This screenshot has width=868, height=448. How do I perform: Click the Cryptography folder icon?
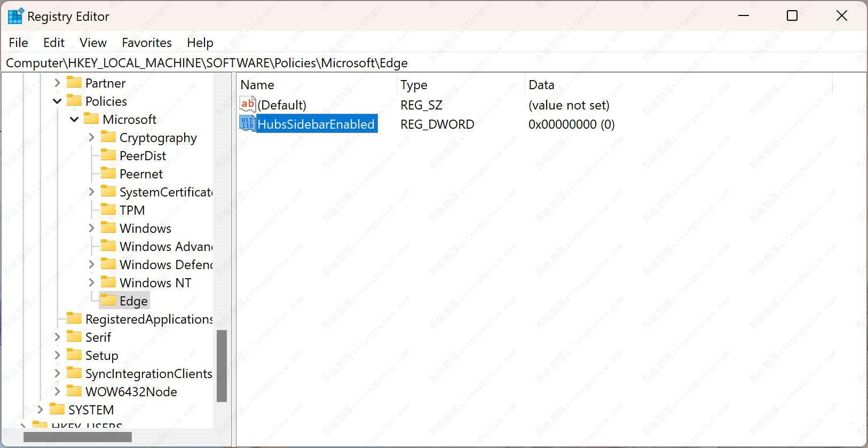click(108, 137)
